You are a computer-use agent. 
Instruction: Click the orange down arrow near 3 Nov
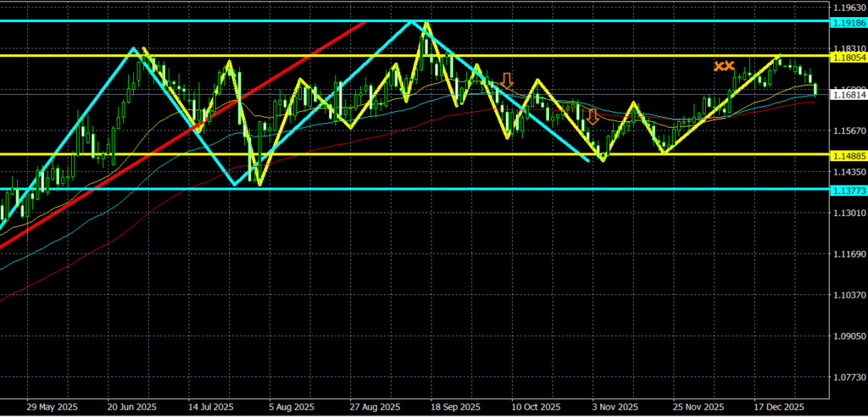(593, 117)
